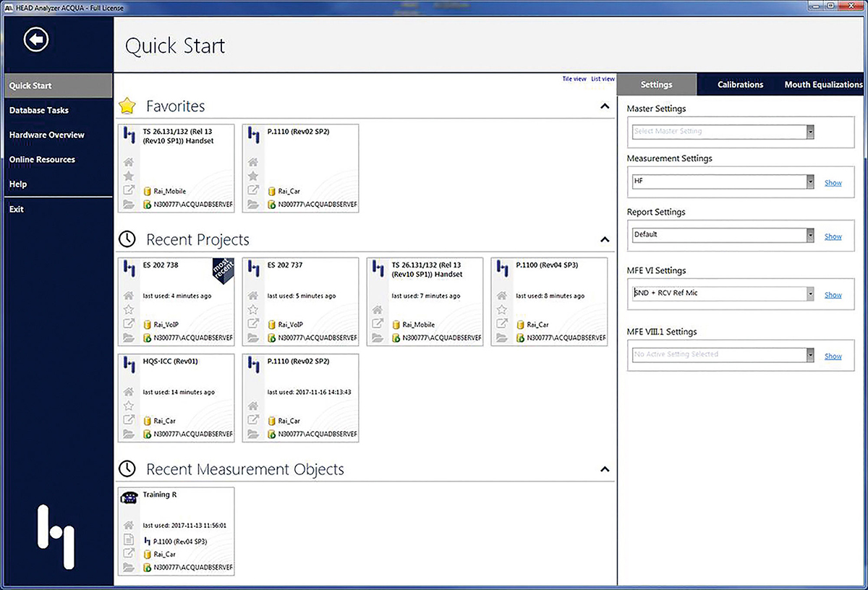Collapse the Recent Projects section

tap(605, 239)
